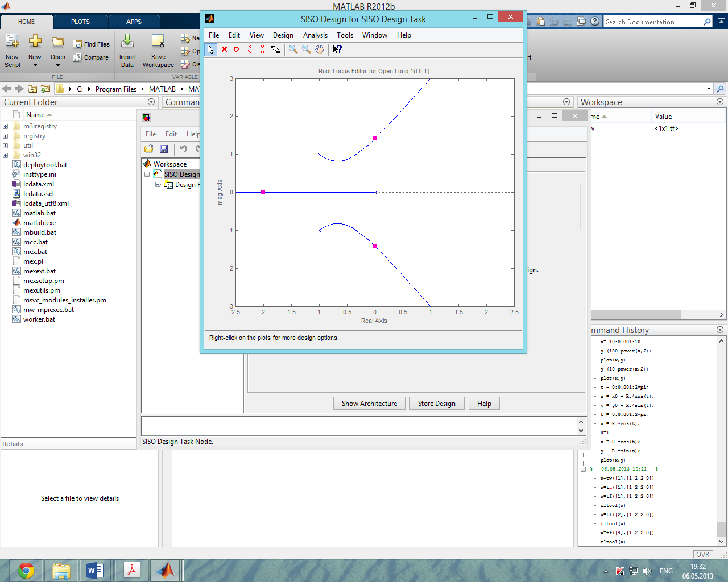Select the add complex zero pair tool
Screen dimensions: 728x582
[x=263, y=49]
